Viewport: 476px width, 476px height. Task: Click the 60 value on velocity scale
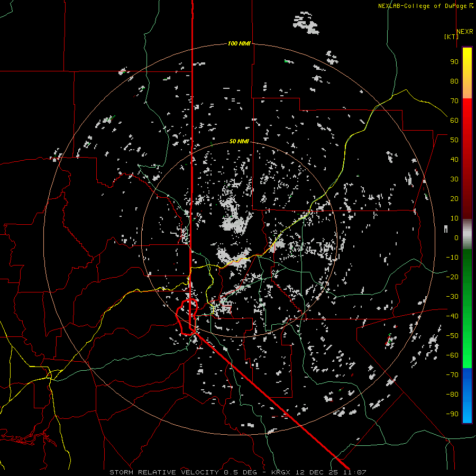(454, 121)
